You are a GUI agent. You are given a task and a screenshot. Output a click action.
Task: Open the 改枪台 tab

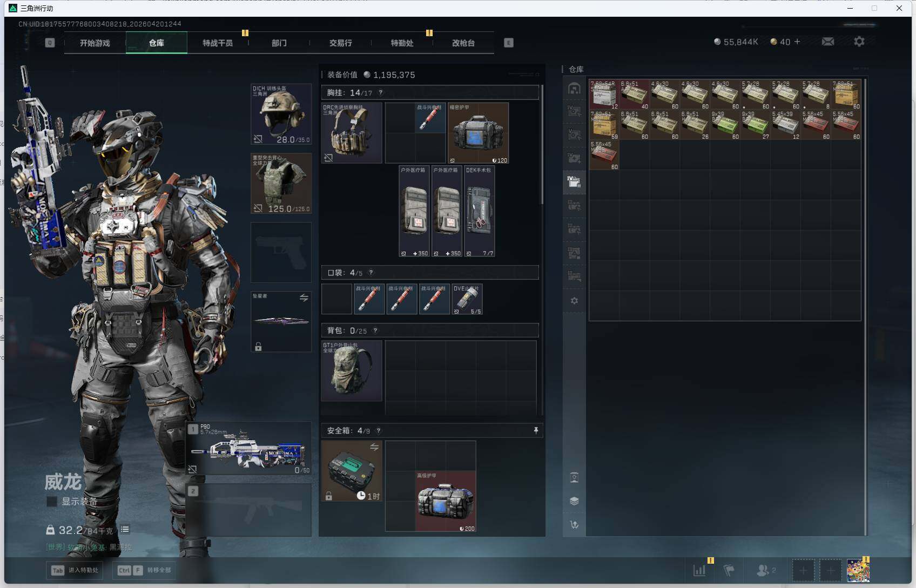463,43
